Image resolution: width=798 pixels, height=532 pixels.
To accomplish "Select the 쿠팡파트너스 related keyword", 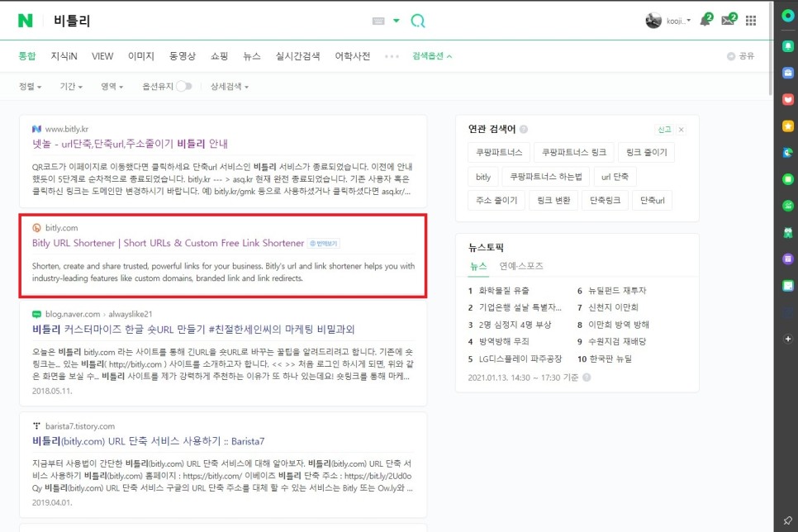I will (x=499, y=152).
